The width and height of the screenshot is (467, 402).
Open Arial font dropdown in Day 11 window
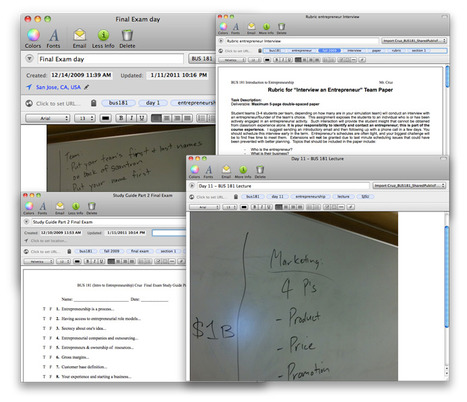pos(205,207)
